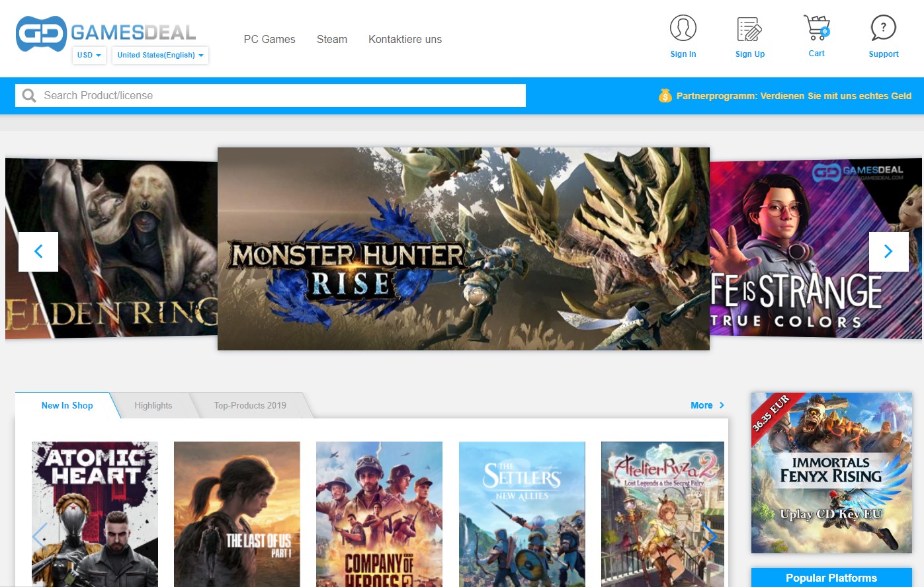Click the Popular Platforms header
Viewport: 924px width, 587px height.
coord(831,577)
